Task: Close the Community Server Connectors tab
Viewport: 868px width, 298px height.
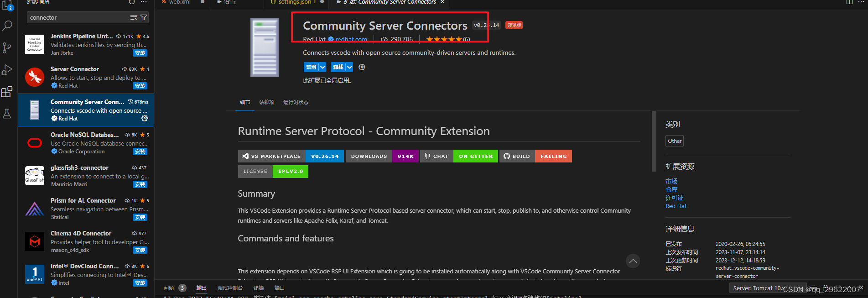Action: pyautogui.click(x=442, y=2)
